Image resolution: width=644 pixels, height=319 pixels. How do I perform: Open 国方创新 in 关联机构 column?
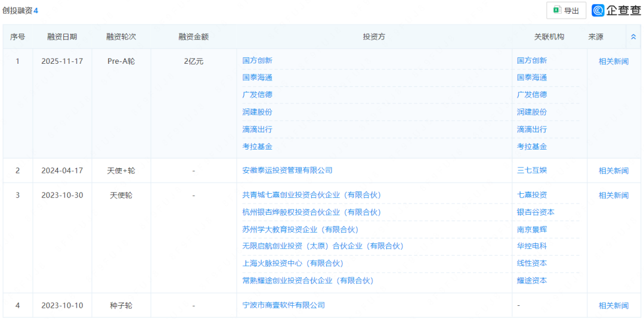pos(532,60)
